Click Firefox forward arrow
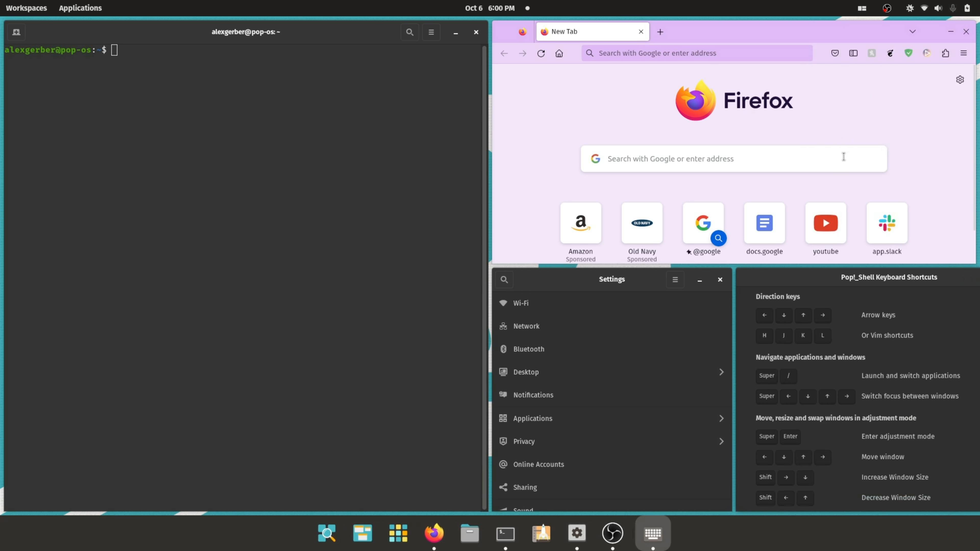Image resolution: width=980 pixels, height=551 pixels. (x=523, y=53)
